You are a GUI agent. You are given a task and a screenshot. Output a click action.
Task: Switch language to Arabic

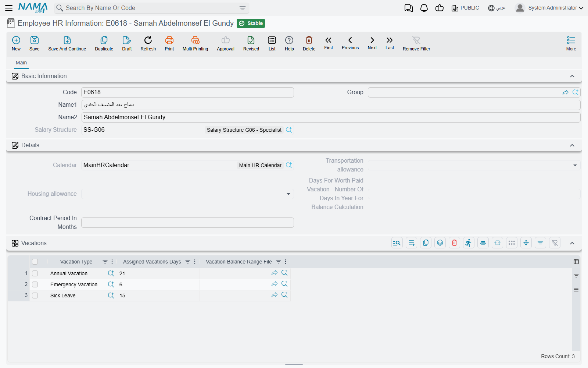pyautogui.click(x=497, y=8)
